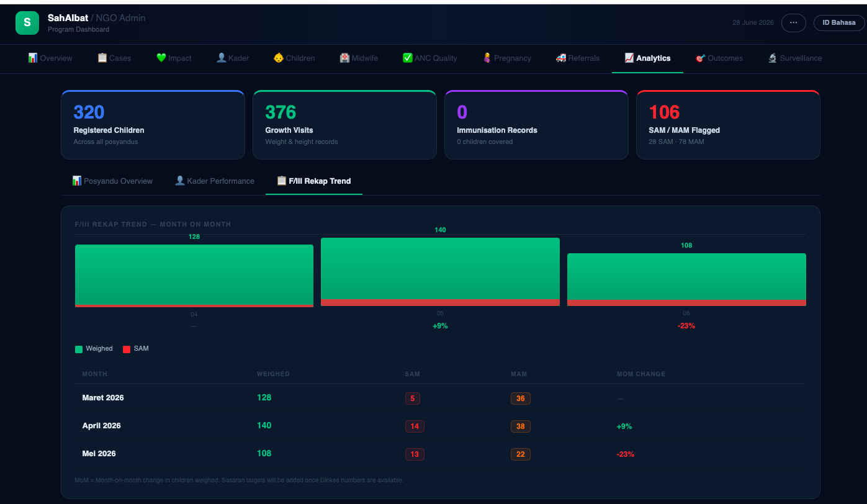Click the green heart Impact icon
Viewport: 867px width, 504px height.
(x=161, y=58)
